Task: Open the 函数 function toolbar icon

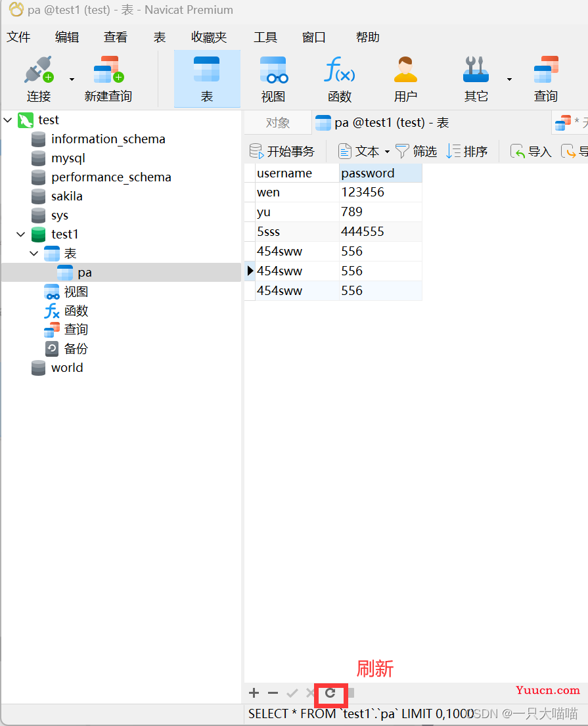Action: point(340,70)
